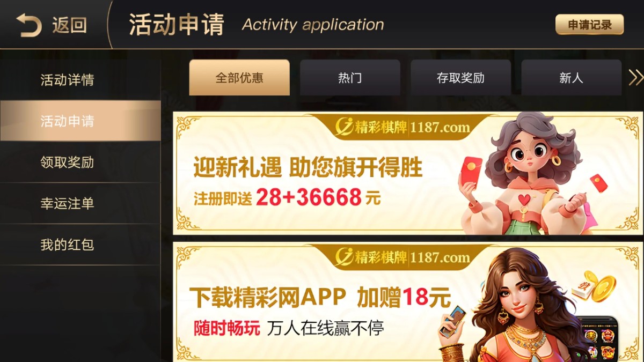Open the 迎新礼遇 welcome bonus banner
644x362 pixels.
click(x=408, y=173)
